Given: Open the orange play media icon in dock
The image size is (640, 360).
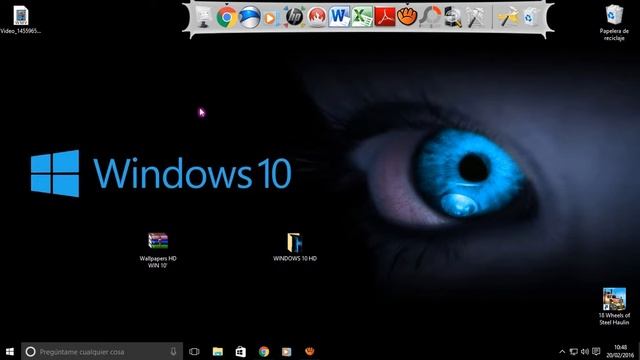Looking at the screenshot, I should [x=271, y=18].
